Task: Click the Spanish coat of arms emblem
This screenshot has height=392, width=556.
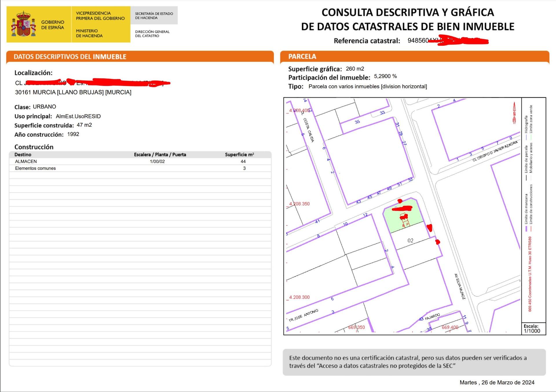Action: pos(23,24)
